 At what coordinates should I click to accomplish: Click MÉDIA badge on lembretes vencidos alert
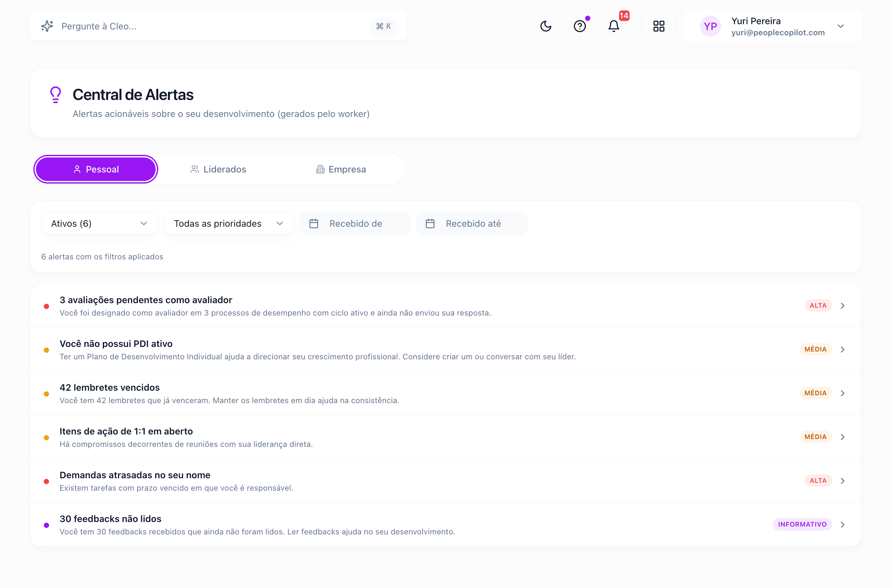coord(815,393)
